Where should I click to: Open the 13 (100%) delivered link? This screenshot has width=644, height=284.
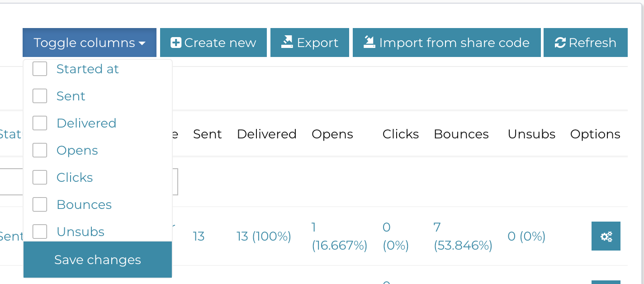click(x=264, y=237)
